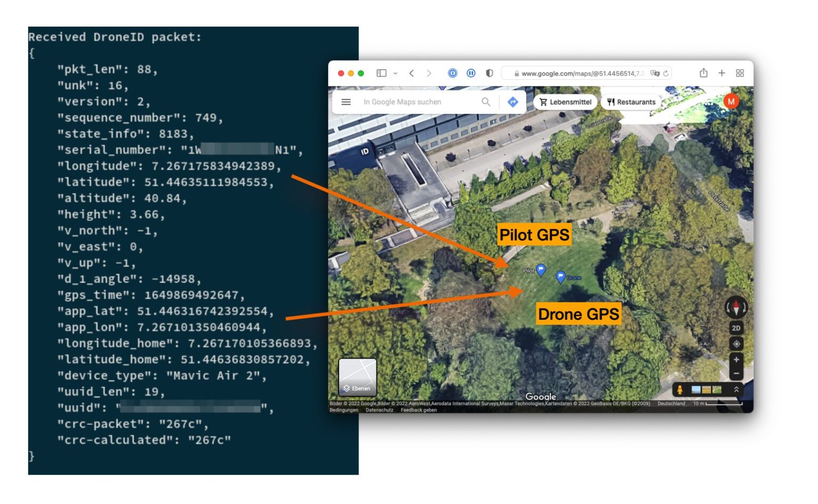Zoom in with the plus button
This screenshot has width=818, height=504.
click(737, 359)
